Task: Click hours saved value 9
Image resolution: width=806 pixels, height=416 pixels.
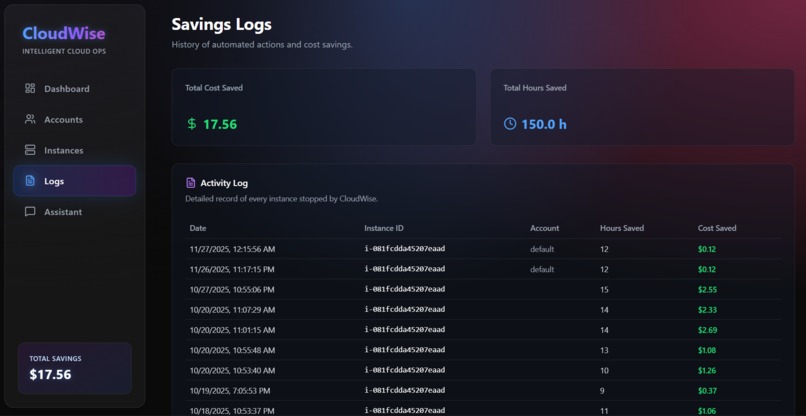Action: tap(602, 391)
